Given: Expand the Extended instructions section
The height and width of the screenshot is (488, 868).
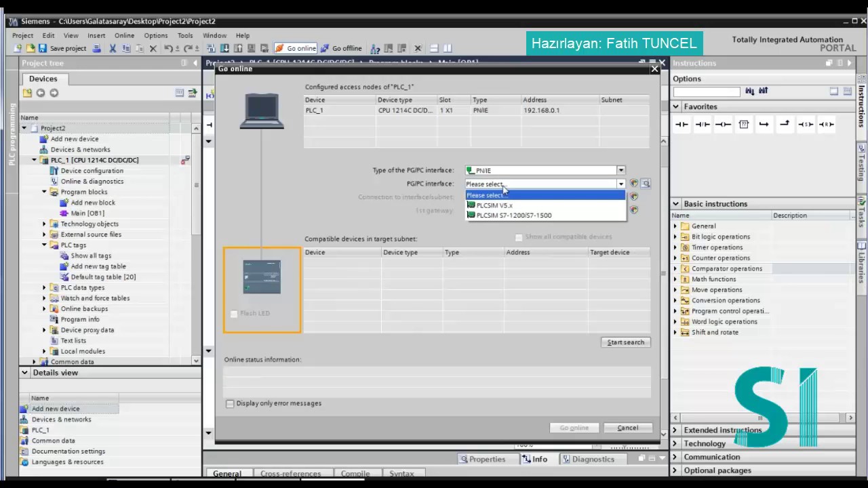Looking at the screenshot, I should (675, 430).
